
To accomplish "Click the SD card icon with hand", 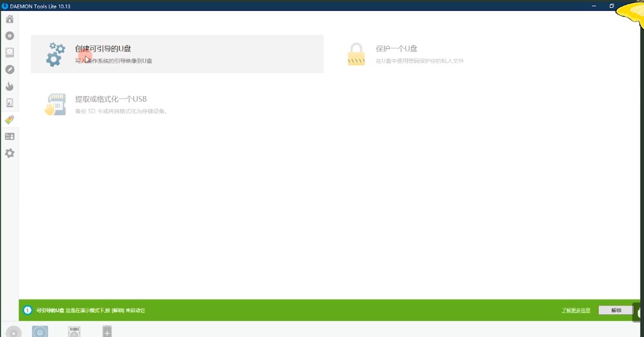I will click(56, 104).
